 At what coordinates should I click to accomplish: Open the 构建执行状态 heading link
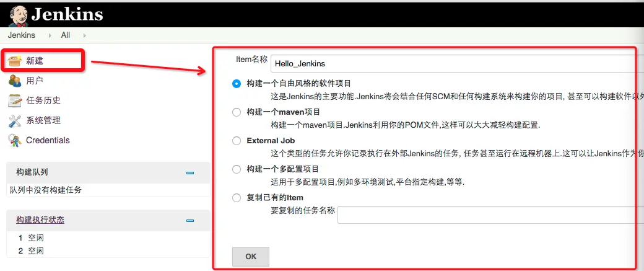coord(40,220)
